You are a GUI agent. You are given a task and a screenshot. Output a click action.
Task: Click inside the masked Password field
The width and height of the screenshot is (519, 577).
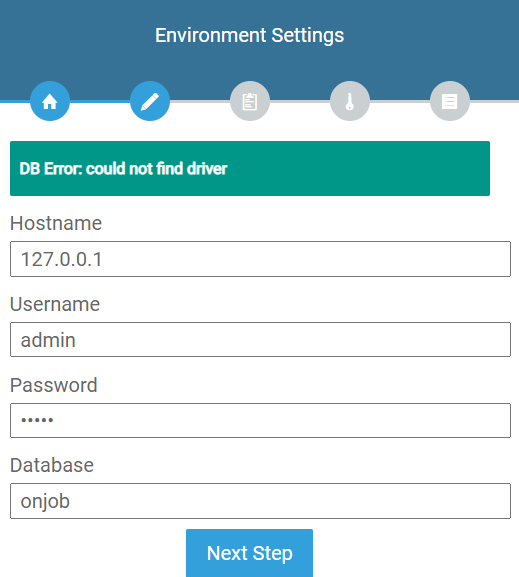point(260,420)
